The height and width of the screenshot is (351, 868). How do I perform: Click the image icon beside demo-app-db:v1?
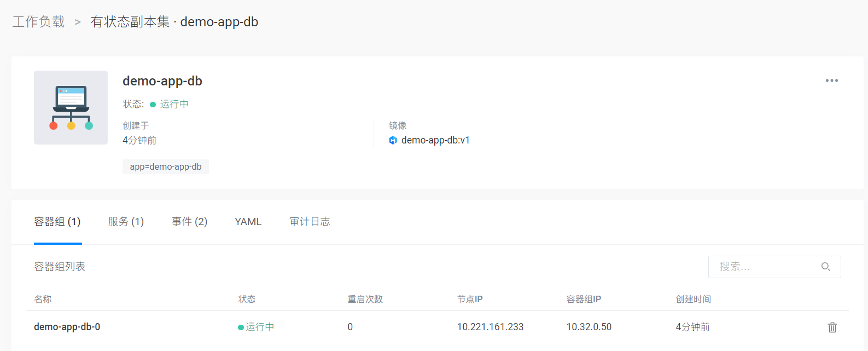pyautogui.click(x=393, y=140)
